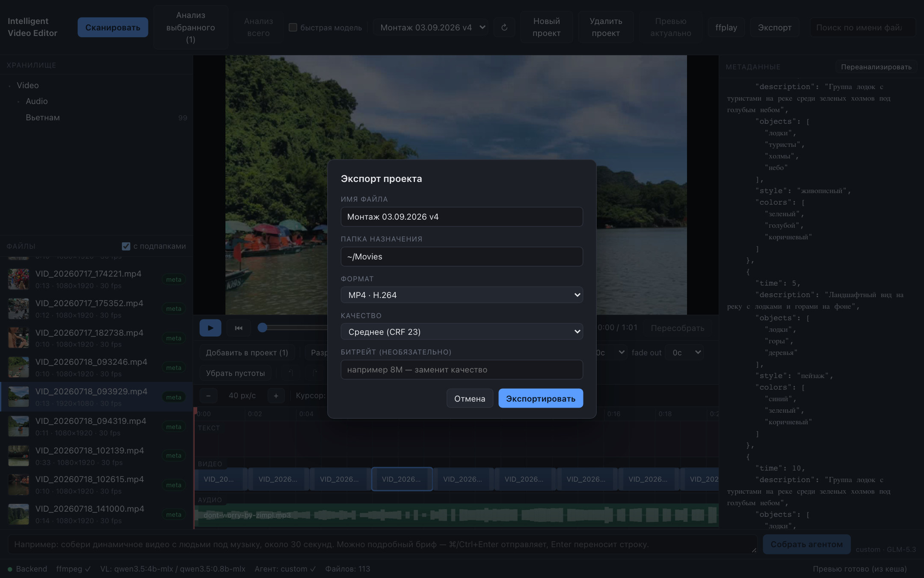Open thumbnail of VID_20260717_174221.mp4
Viewport: 924px width, 578px height.
pos(19,279)
